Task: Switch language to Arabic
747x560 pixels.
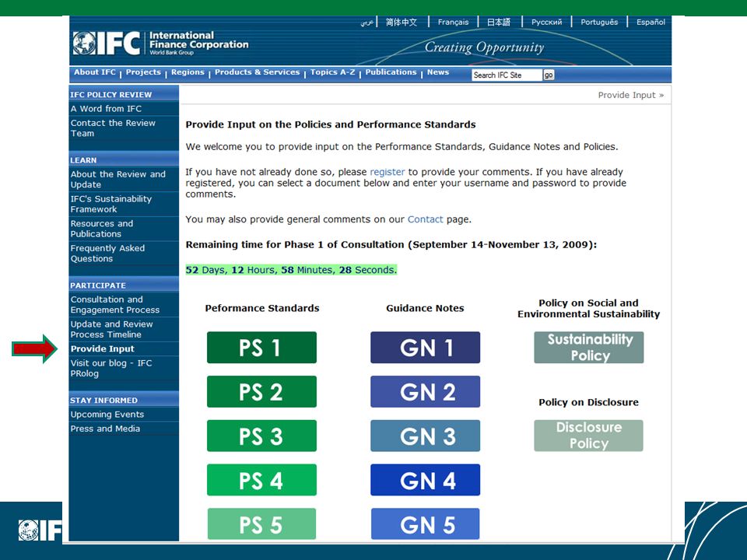Action: pos(366,22)
